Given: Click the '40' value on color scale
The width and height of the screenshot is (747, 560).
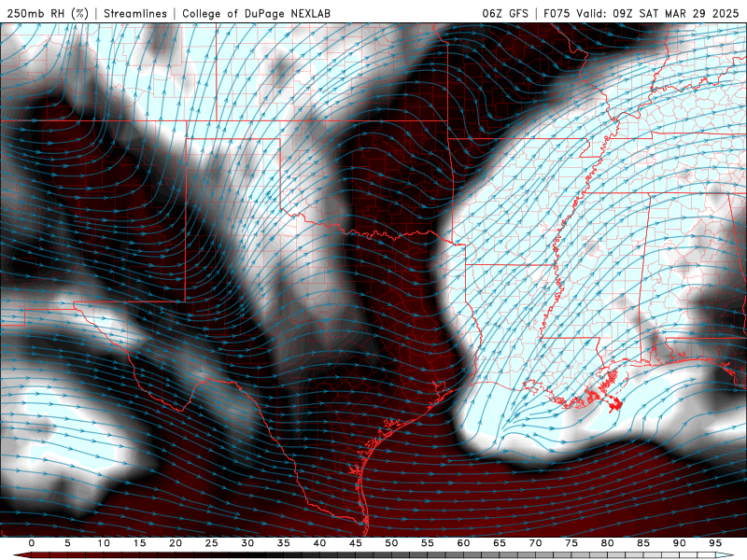Looking at the screenshot, I should pos(319,543).
